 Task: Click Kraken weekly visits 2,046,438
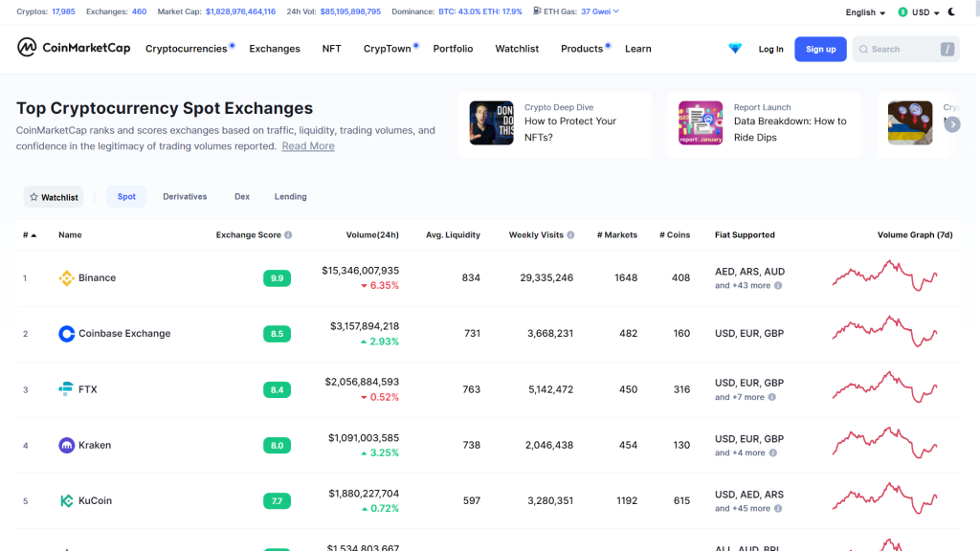549,446
